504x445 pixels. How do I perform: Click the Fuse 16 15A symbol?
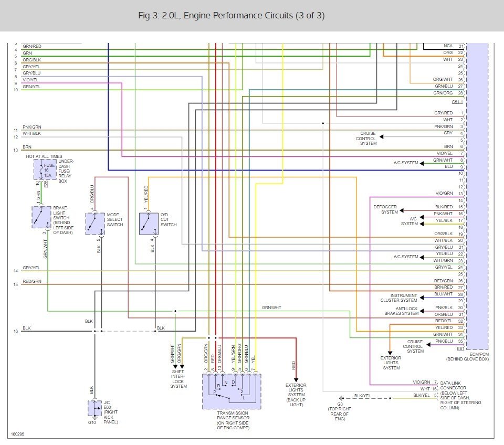(x=45, y=169)
